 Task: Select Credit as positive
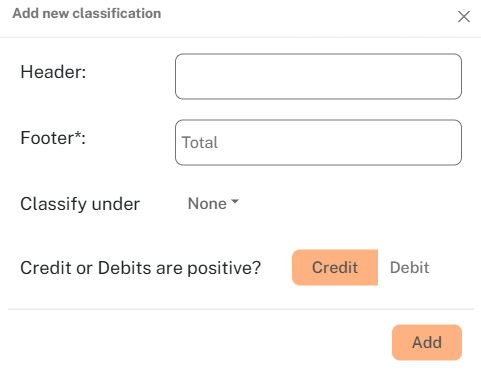pyautogui.click(x=335, y=267)
